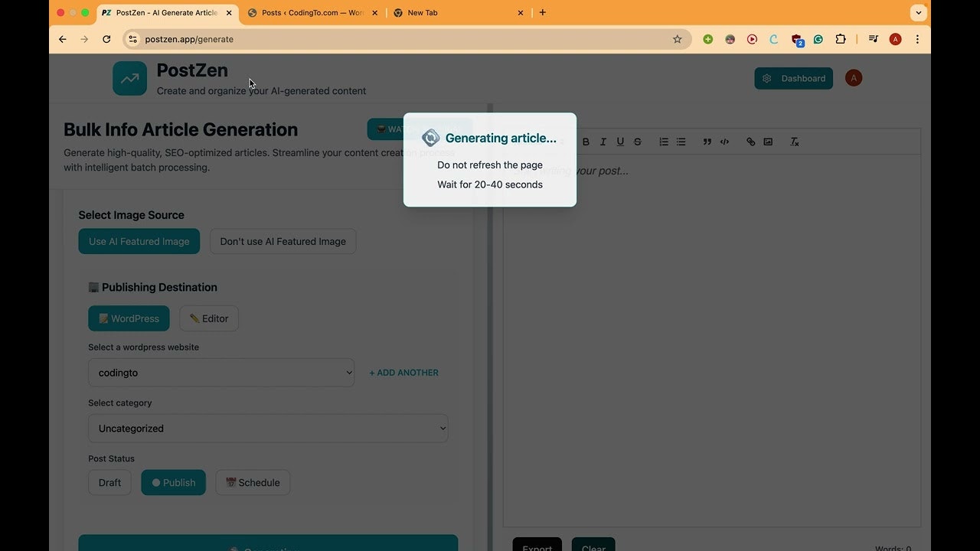
Task: Choose WordPress as publishing destination
Action: [x=129, y=318]
